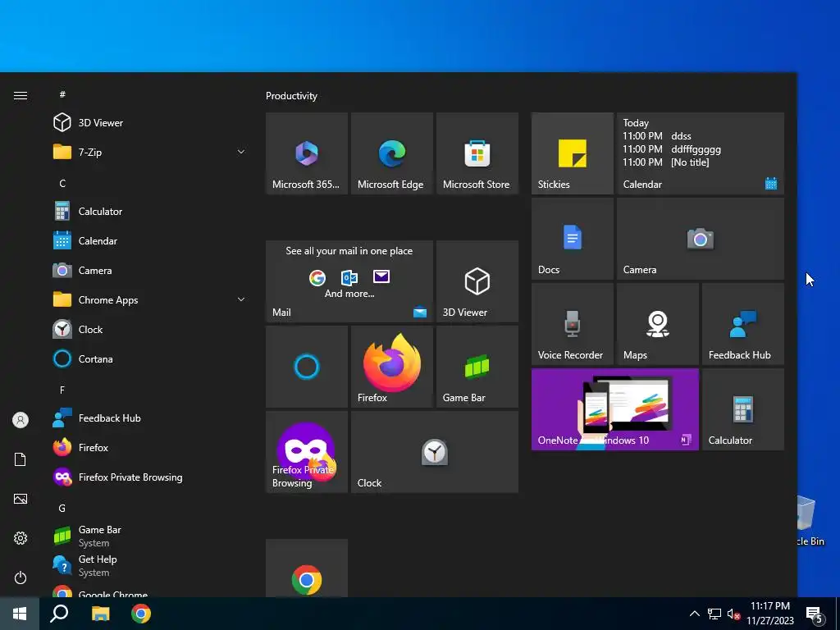The height and width of the screenshot is (630, 840).
Task: Open Game Bar in the app list
Action: pos(150,536)
